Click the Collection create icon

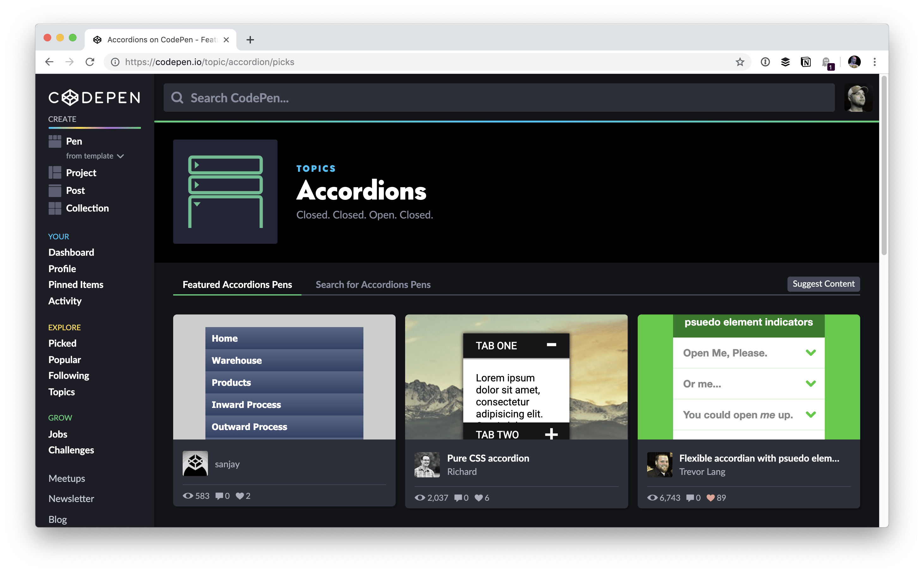coord(55,208)
